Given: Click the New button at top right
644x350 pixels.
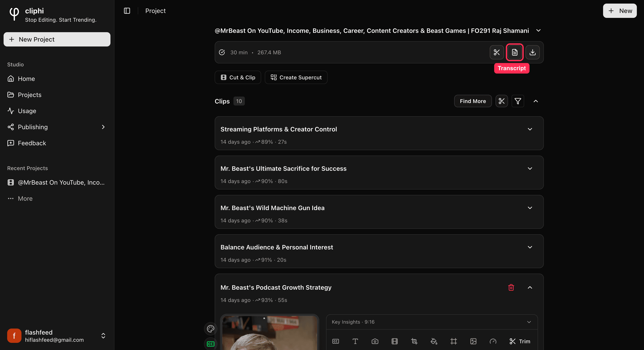Looking at the screenshot, I should click(619, 11).
